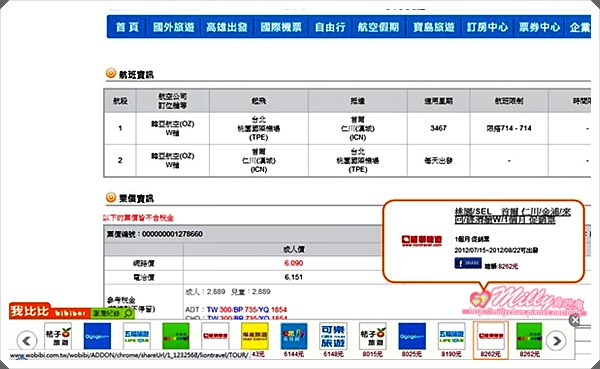This screenshot has width=600, height=369.
Task: Click the 航班資訊 section bullet icon
Action: [x=111, y=73]
